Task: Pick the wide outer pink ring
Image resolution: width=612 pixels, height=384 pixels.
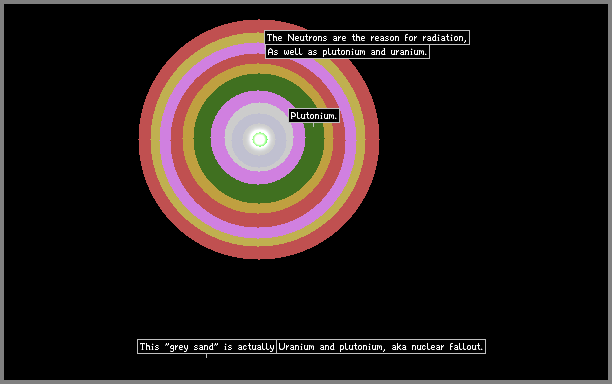Action: (165, 139)
